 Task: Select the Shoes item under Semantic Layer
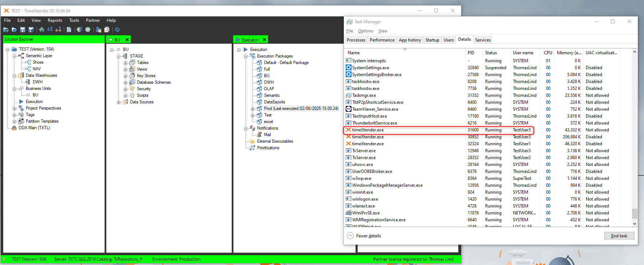click(38, 62)
